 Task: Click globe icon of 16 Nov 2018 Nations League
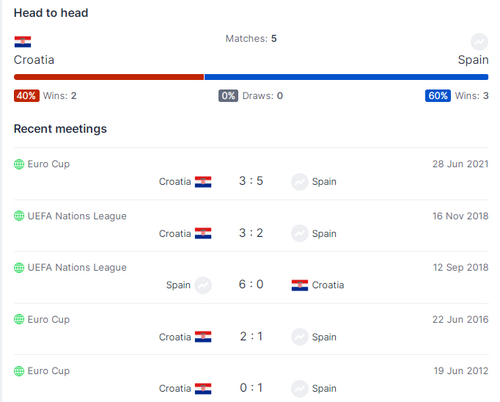tap(19, 216)
